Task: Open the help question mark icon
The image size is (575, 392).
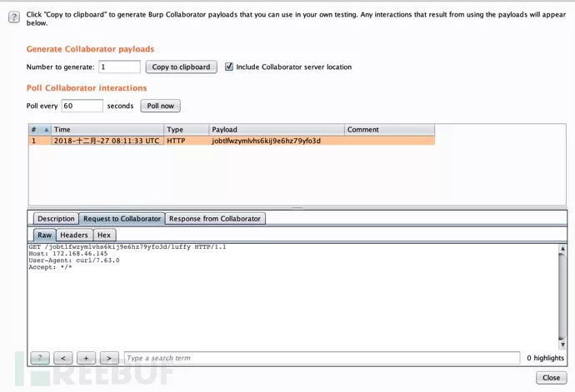Action: 14,17
